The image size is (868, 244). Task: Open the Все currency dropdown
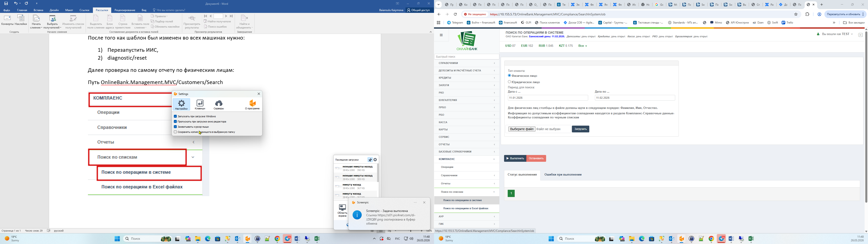coord(583,46)
